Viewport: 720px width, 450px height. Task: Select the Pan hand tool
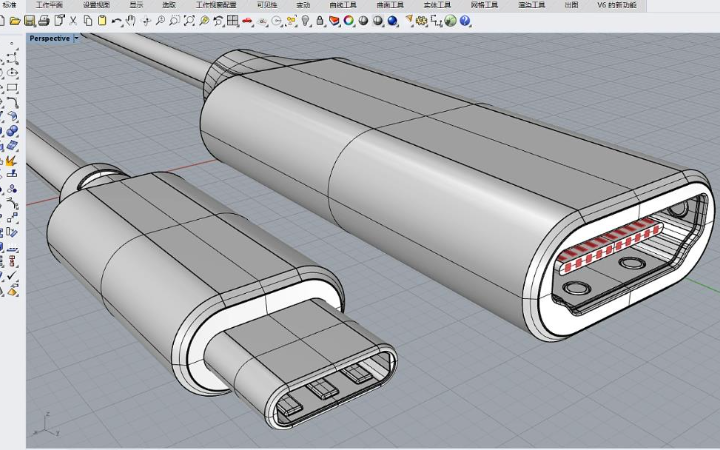point(131,20)
